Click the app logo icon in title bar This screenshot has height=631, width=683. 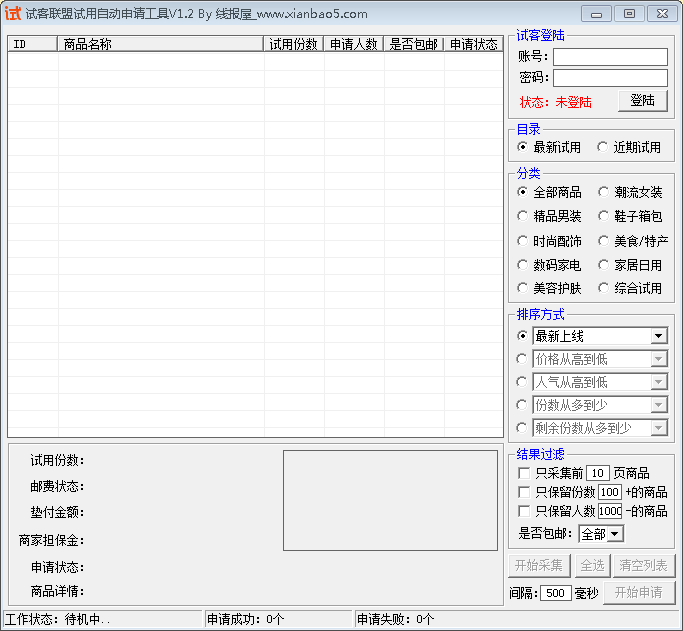13,14
